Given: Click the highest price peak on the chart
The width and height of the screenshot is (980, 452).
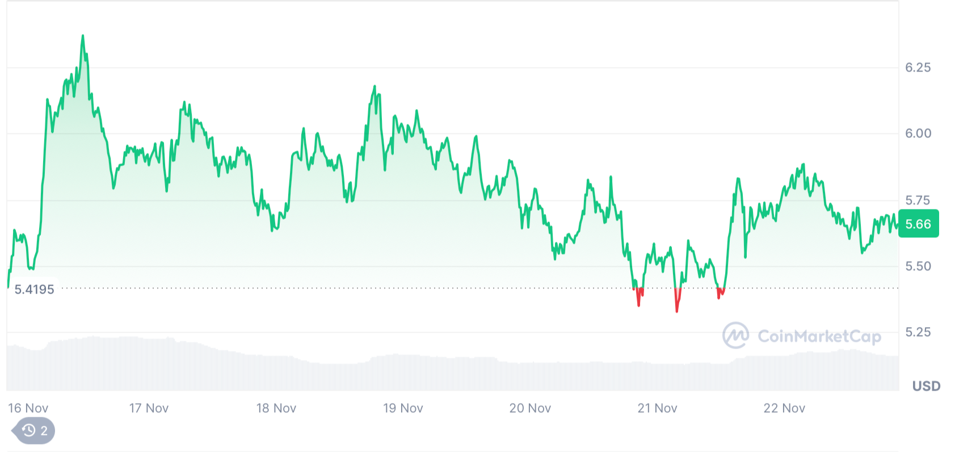Looking at the screenshot, I should tap(83, 36).
